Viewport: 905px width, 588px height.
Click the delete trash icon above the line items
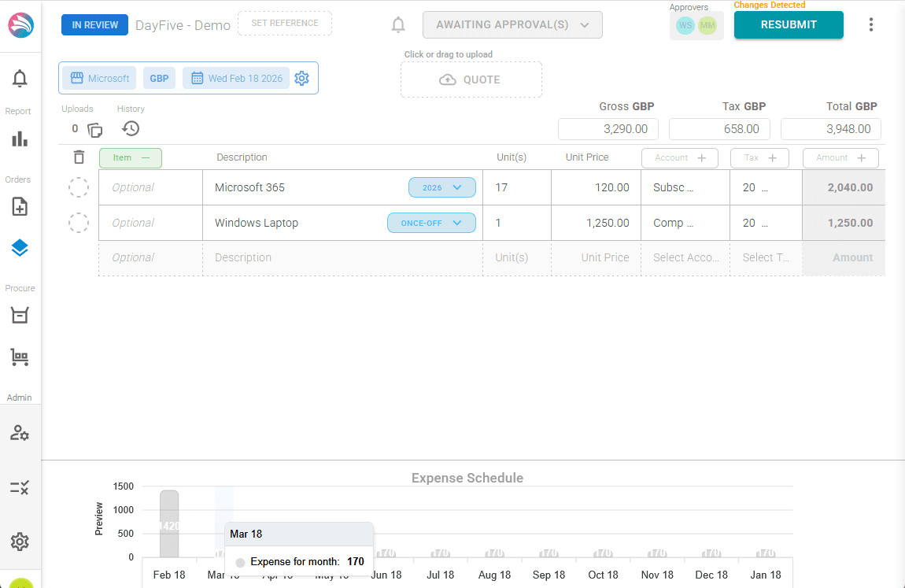click(79, 157)
